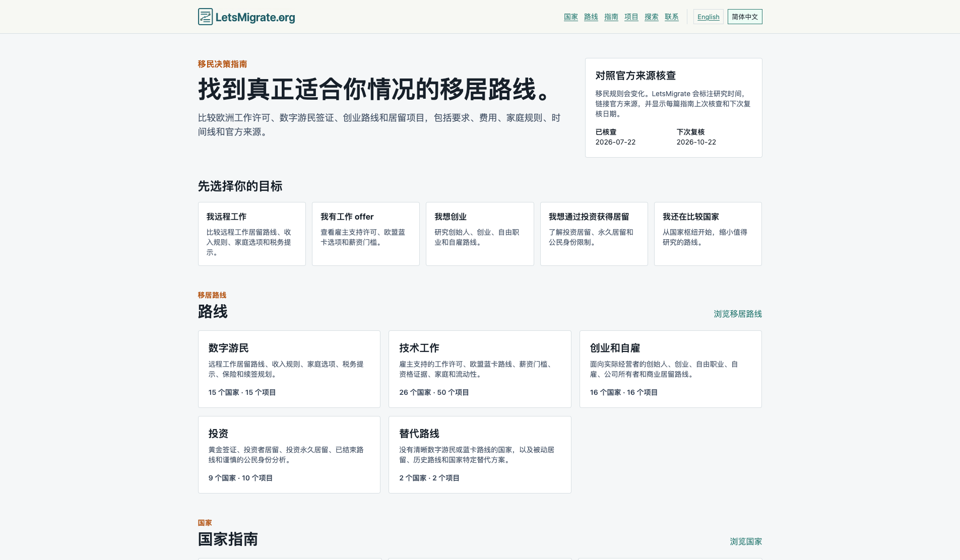This screenshot has height=560, width=960.
Task: Click the 16 个国家 · 16 个项目 count text
Action: click(624, 392)
